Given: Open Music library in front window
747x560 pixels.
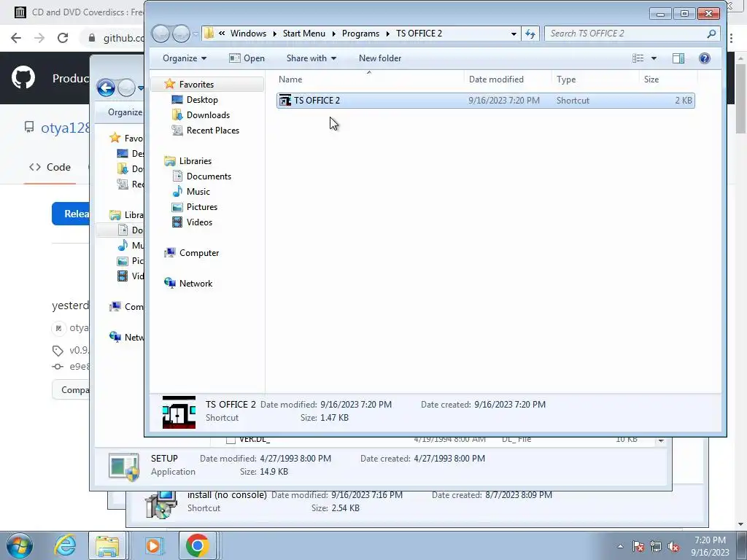Looking at the screenshot, I should coord(198,192).
